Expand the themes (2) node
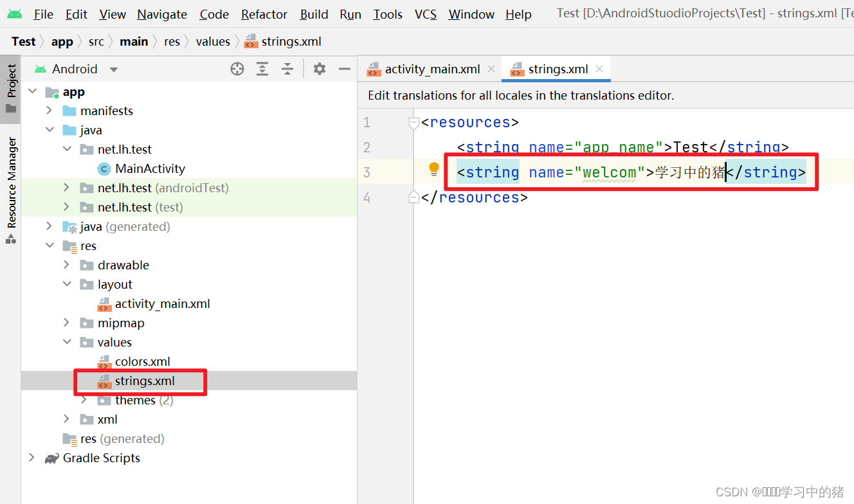Viewport: 854px width, 504px height. pyautogui.click(x=84, y=400)
